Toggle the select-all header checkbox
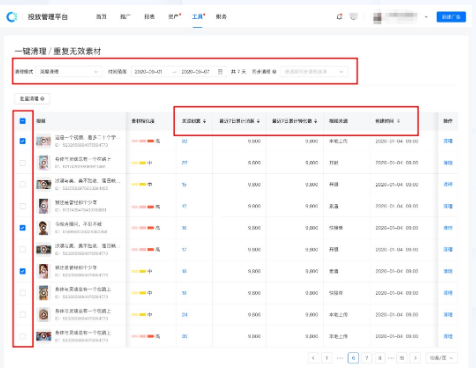The width and height of the screenshot is (476, 368). tap(23, 121)
